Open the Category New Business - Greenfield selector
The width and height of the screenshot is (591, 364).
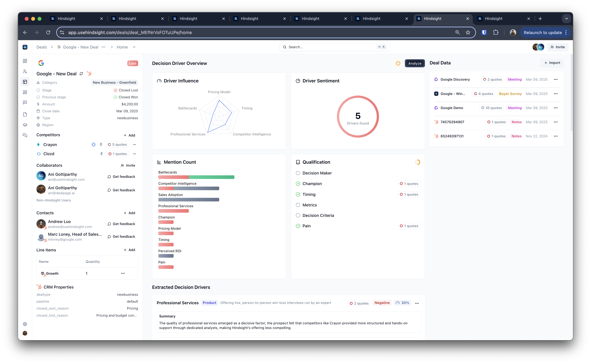[x=115, y=83]
